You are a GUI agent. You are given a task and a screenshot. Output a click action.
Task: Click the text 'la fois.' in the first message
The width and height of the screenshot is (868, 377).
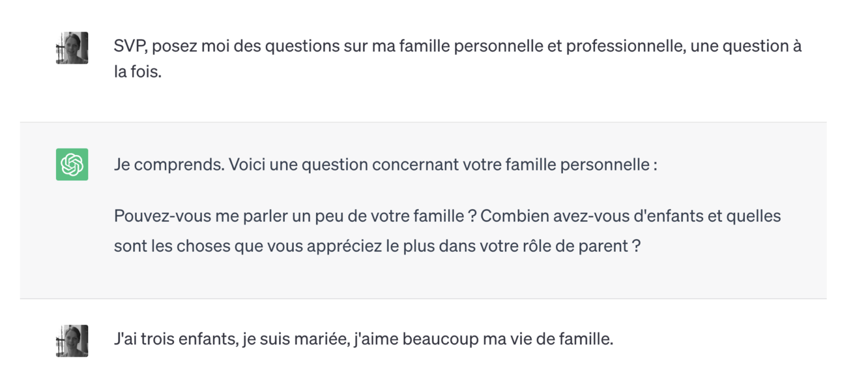[x=138, y=73]
